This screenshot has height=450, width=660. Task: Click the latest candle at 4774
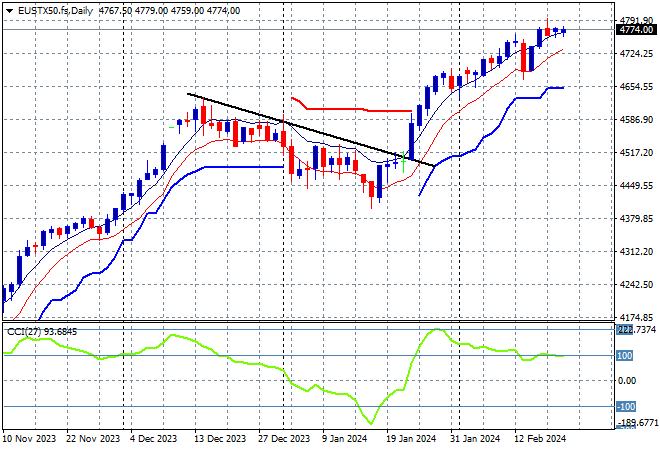pos(564,31)
